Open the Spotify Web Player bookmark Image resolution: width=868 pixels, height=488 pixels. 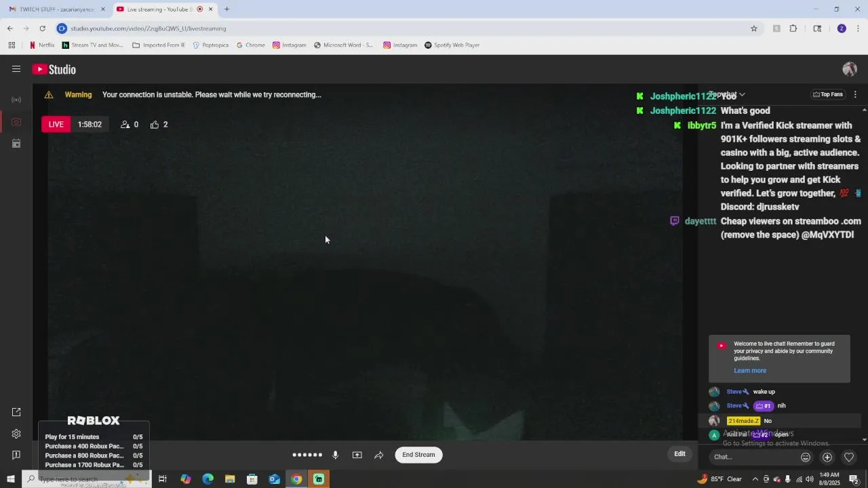[x=452, y=45]
